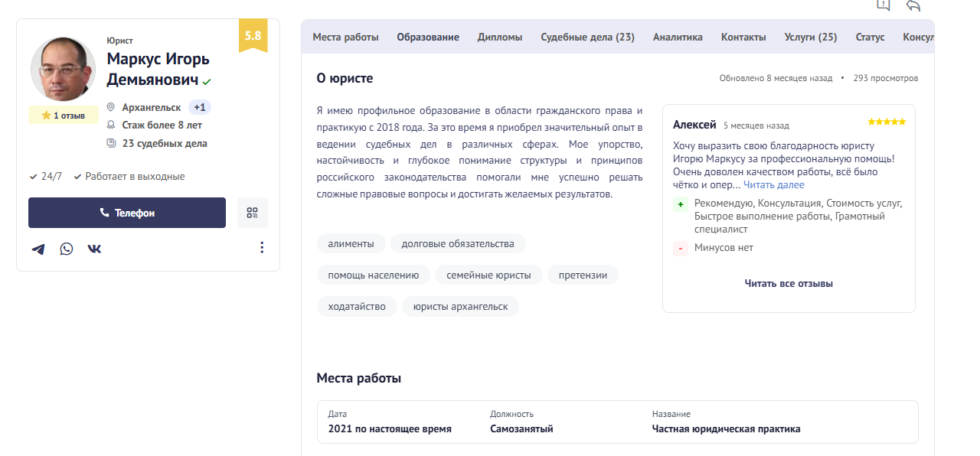Click the red minus cons icon in review
The height and width of the screenshot is (456, 980).
coord(680,249)
